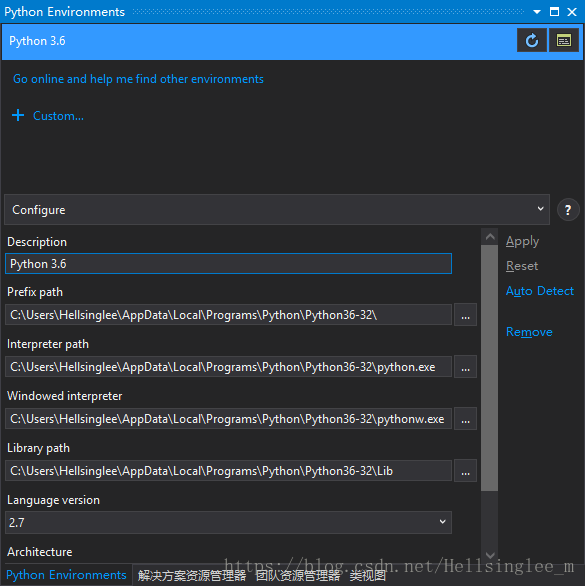Focus the Interpreter path text field
Screen dimensions: 585x586
point(228,367)
